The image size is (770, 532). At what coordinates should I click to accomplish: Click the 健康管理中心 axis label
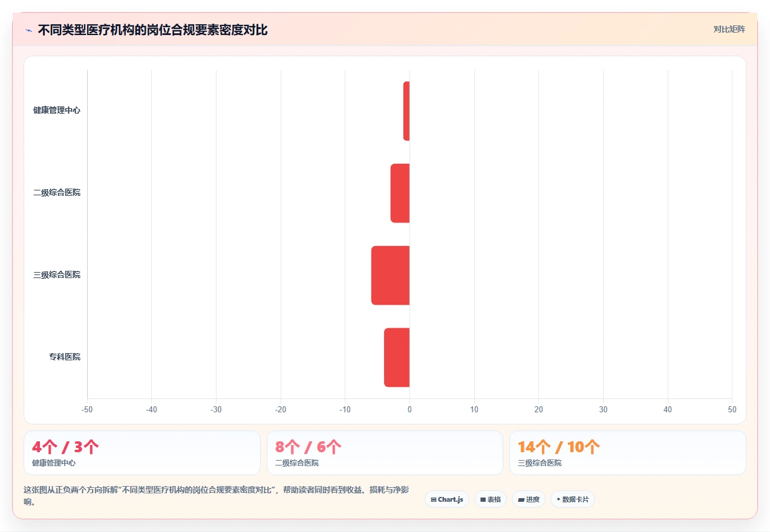[57, 111]
